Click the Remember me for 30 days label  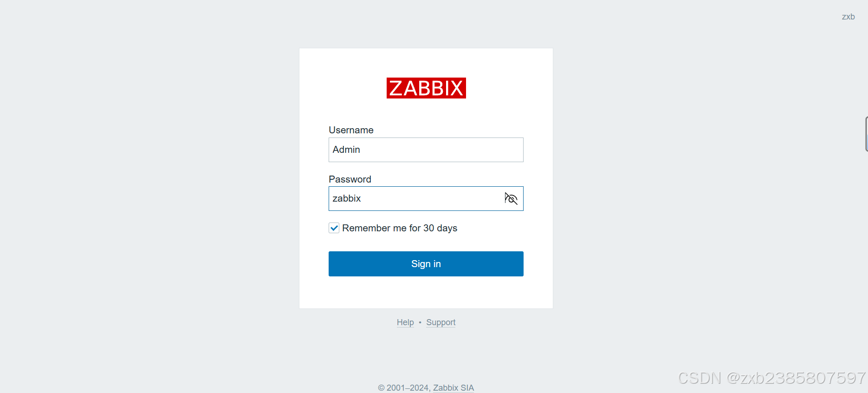tap(400, 228)
